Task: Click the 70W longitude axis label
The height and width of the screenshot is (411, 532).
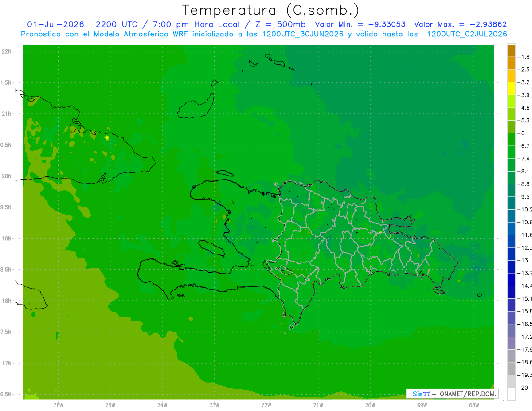Action: point(370,405)
